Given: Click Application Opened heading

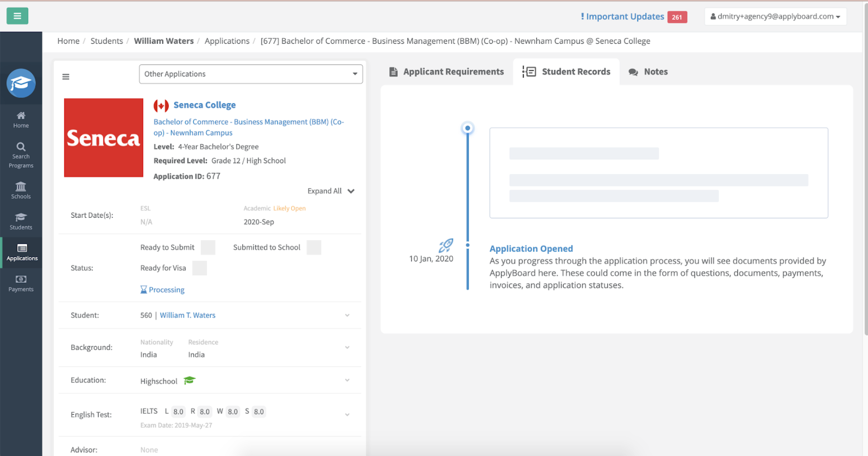Looking at the screenshot, I should click(531, 248).
